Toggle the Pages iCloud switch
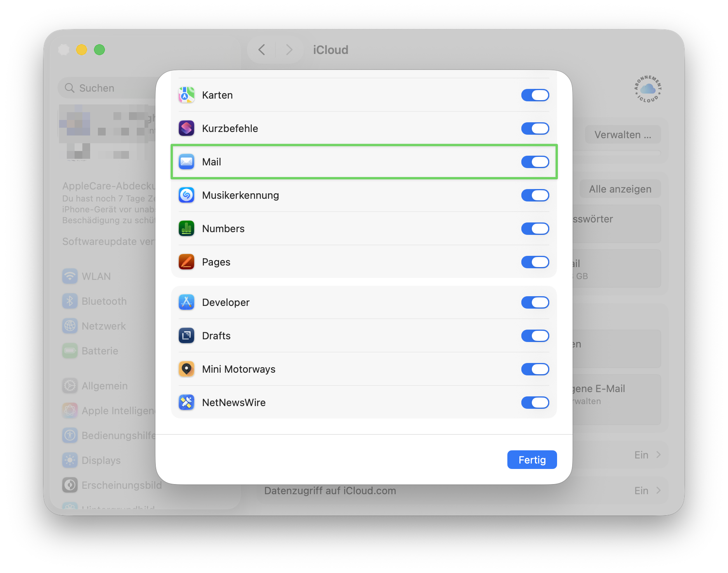 coord(535,262)
